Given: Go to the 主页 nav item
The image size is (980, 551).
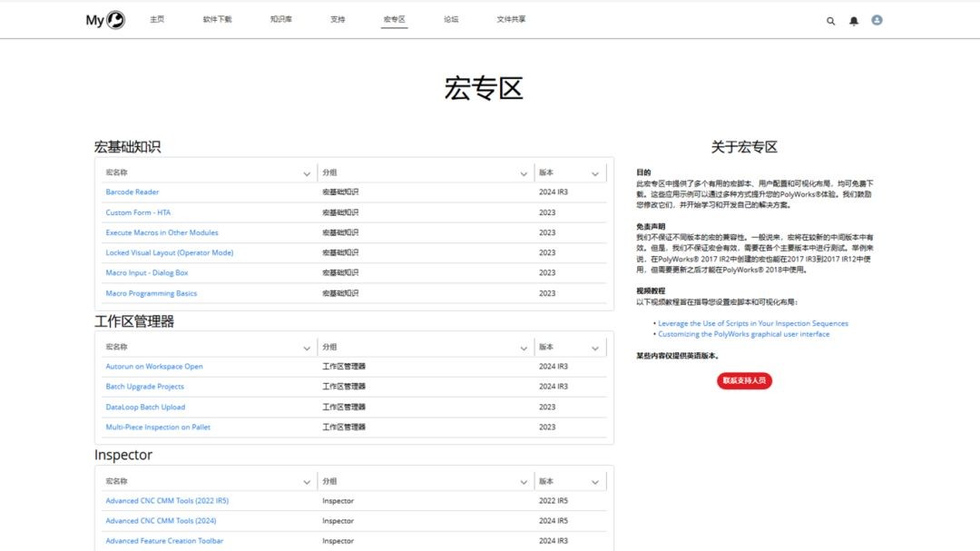Looking at the screenshot, I should coord(157,19).
